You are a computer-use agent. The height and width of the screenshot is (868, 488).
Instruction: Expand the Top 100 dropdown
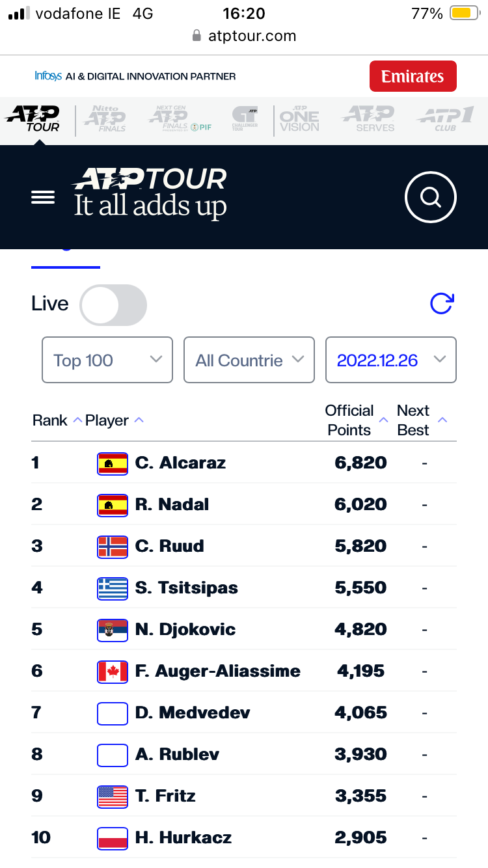pyautogui.click(x=107, y=360)
